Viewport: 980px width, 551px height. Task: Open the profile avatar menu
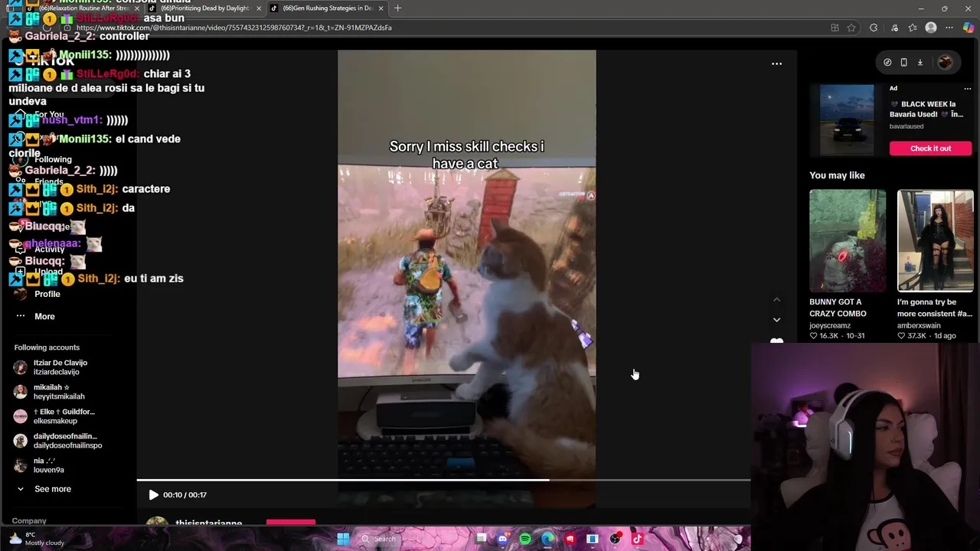945,63
